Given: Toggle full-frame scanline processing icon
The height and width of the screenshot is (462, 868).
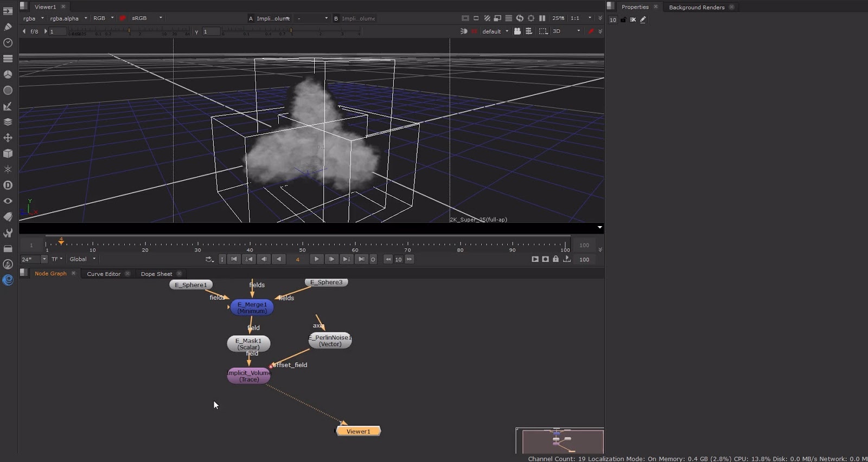Looking at the screenshot, I should pos(508,18).
